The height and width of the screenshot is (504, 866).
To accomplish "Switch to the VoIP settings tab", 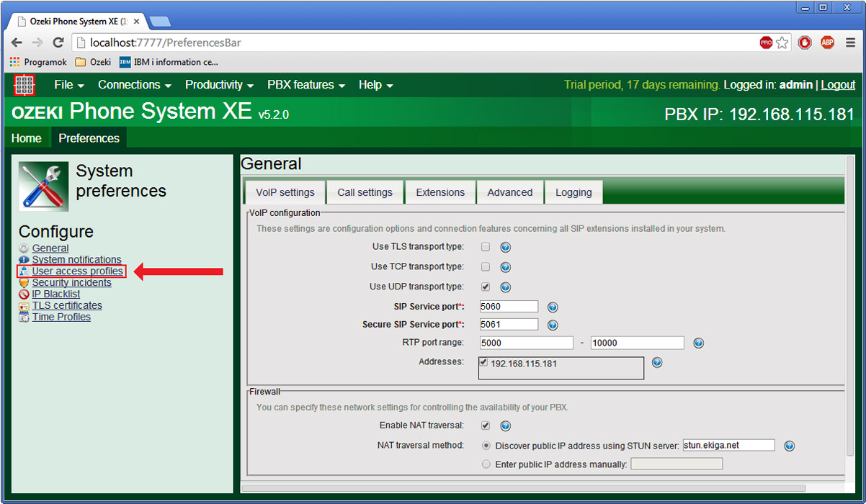I will click(285, 192).
